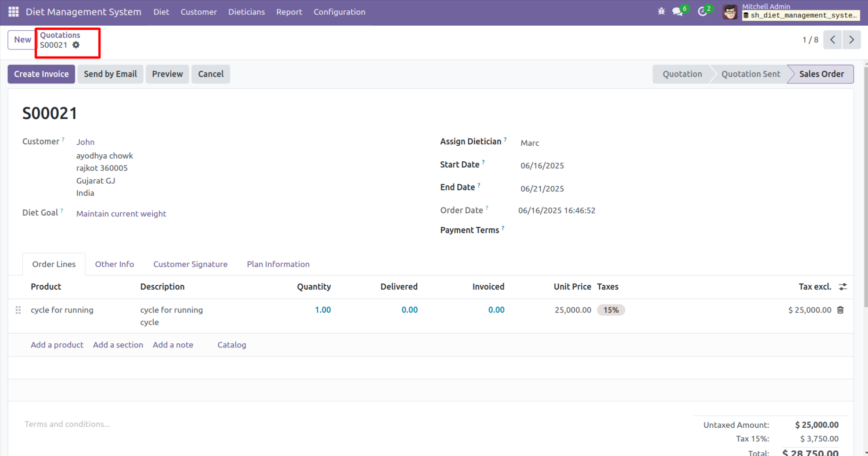Click the Create Invoice button

coord(41,74)
